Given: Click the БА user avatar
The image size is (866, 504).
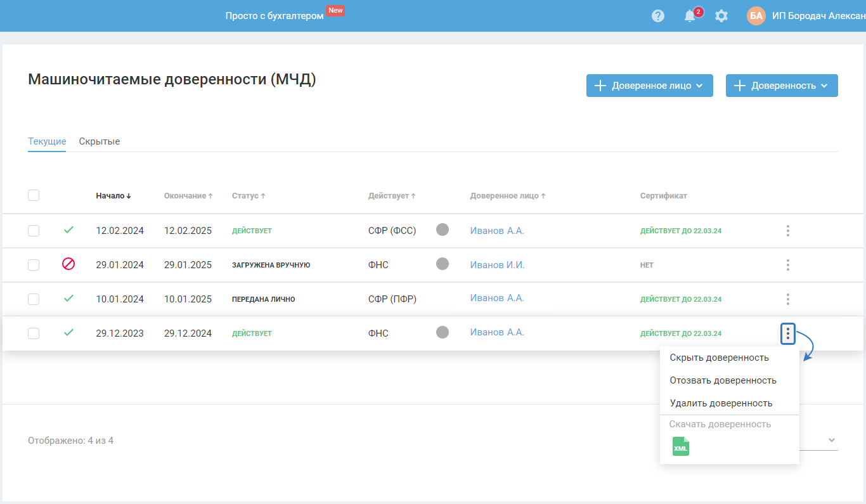Looking at the screenshot, I should tap(756, 16).
